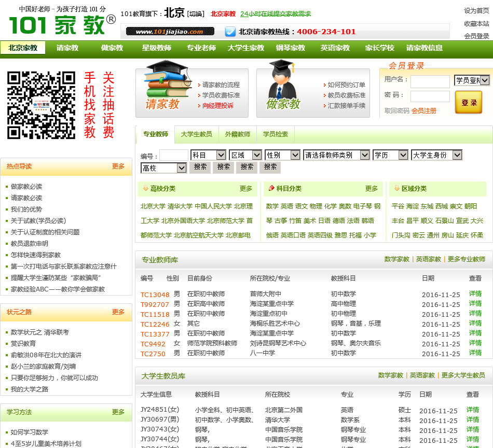Switch to the 大学生教员 tab
The image size is (493, 448).
(x=197, y=134)
